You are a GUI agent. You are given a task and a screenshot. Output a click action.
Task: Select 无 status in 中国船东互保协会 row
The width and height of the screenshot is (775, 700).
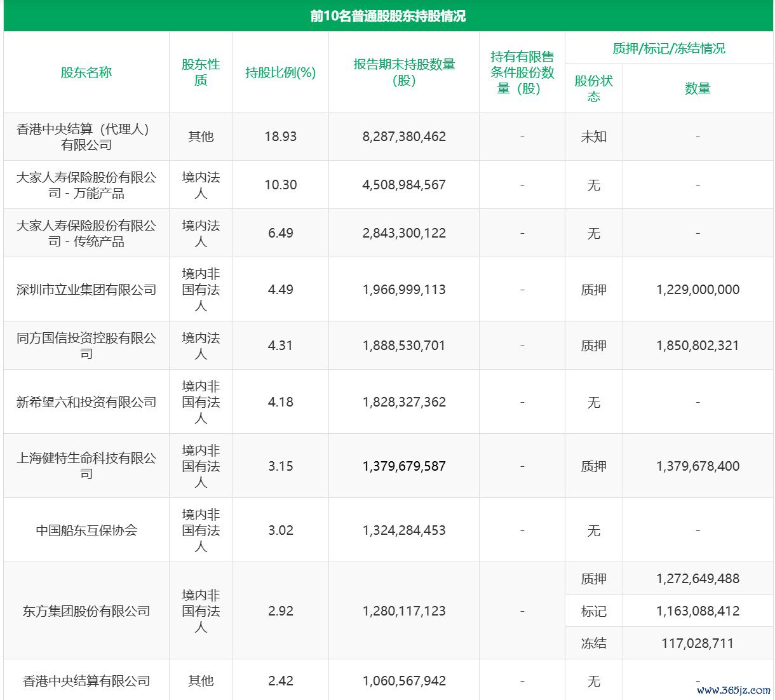point(594,530)
